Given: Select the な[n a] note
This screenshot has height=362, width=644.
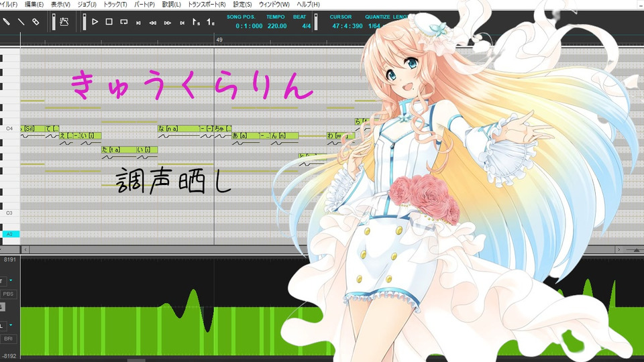Looking at the screenshot, I should [x=178, y=129].
